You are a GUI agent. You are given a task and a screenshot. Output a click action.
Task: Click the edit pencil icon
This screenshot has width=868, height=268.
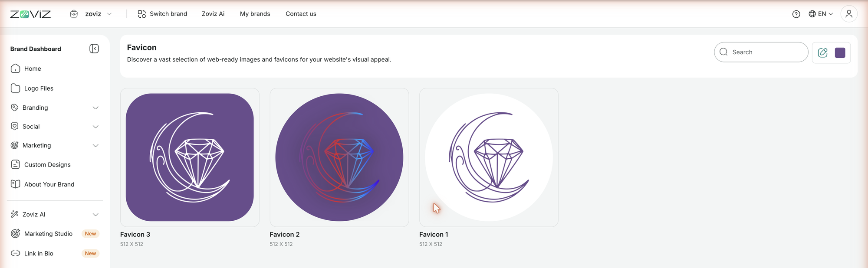tap(822, 52)
